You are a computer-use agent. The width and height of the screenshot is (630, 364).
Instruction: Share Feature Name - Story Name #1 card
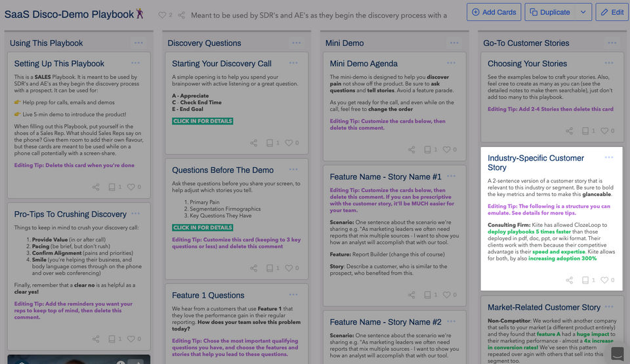pyautogui.click(x=411, y=295)
